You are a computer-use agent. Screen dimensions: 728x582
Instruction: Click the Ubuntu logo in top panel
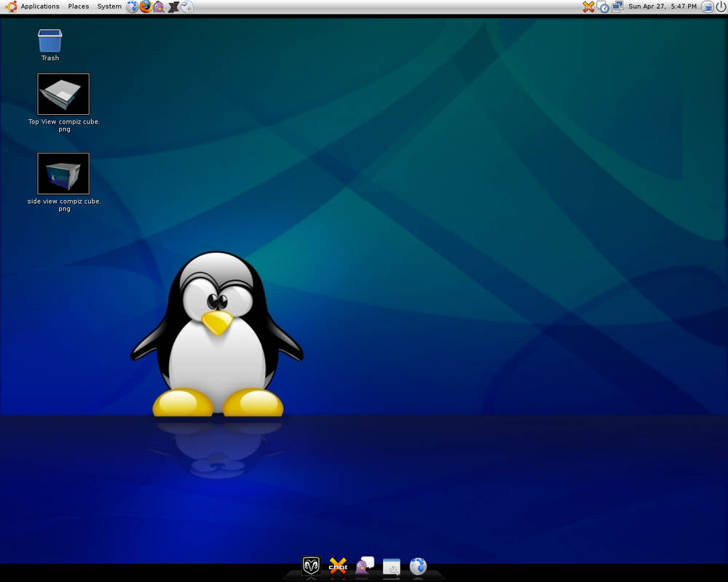pos(11,7)
